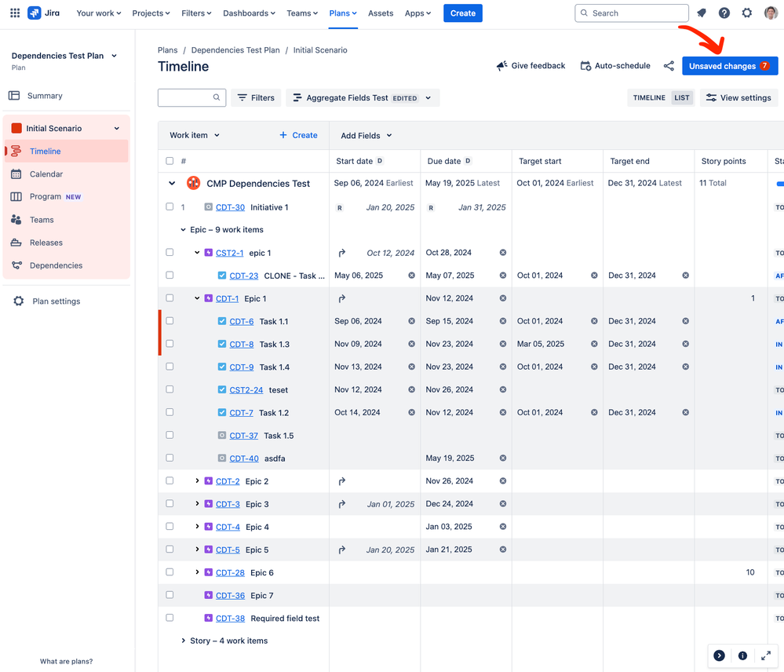The width and height of the screenshot is (784, 672).
Task: Open the help question mark icon
Action: [724, 13]
